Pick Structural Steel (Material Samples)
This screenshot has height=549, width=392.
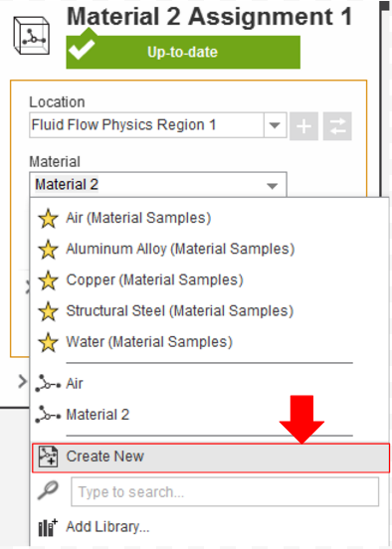(x=180, y=311)
